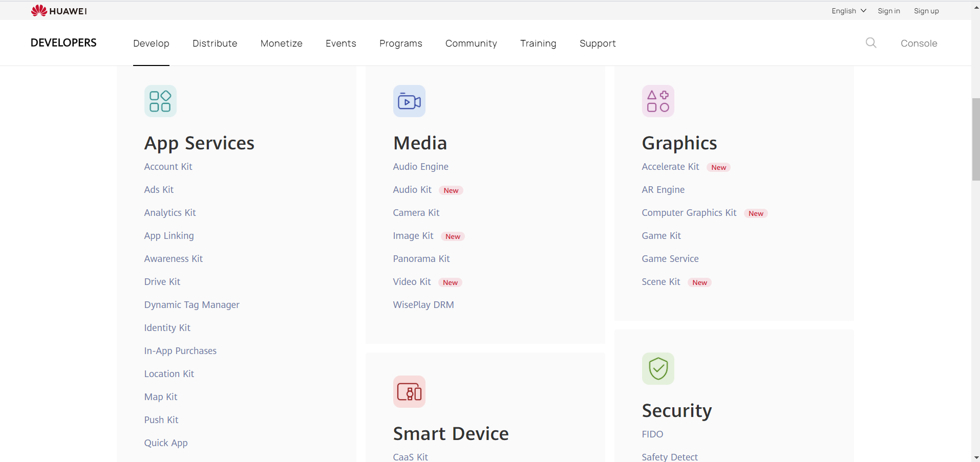The height and width of the screenshot is (462, 980).
Task: Open the search magnifier icon
Action: point(871,43)
